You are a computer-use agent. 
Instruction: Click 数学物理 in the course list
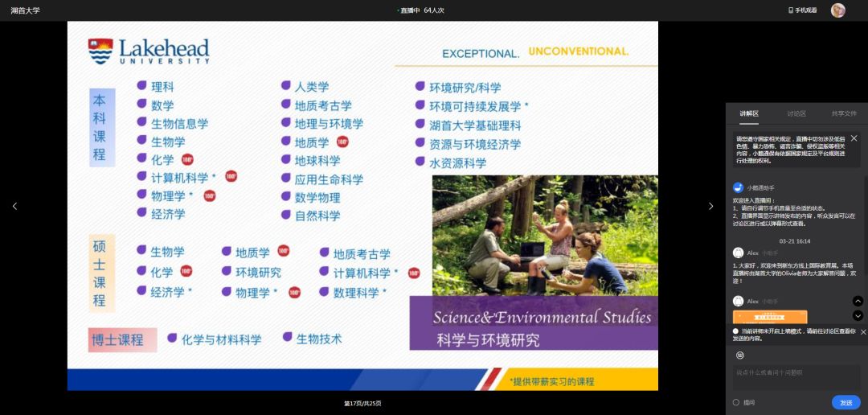(317, 198)
